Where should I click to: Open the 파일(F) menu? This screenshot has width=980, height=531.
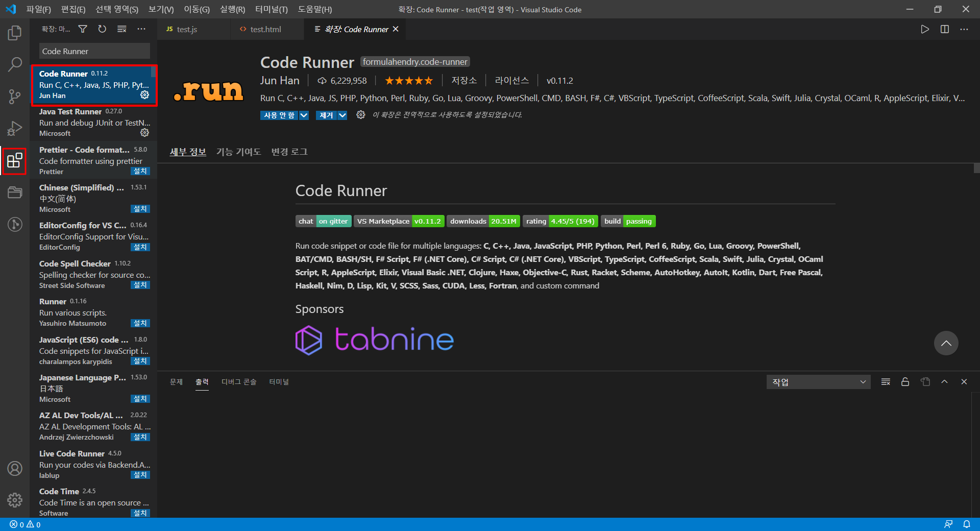[x=39, y=9]
